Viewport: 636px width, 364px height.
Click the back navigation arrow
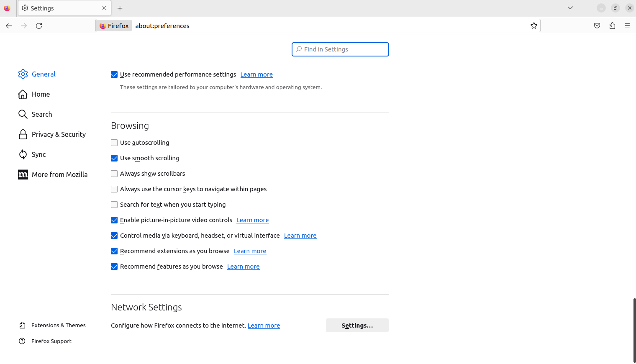coord(9,26)
